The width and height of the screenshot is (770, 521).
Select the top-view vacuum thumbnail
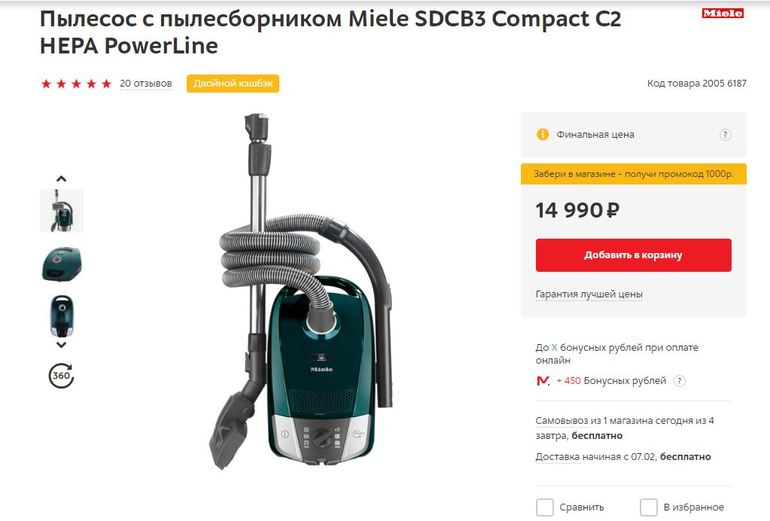(x=61, y=264)
